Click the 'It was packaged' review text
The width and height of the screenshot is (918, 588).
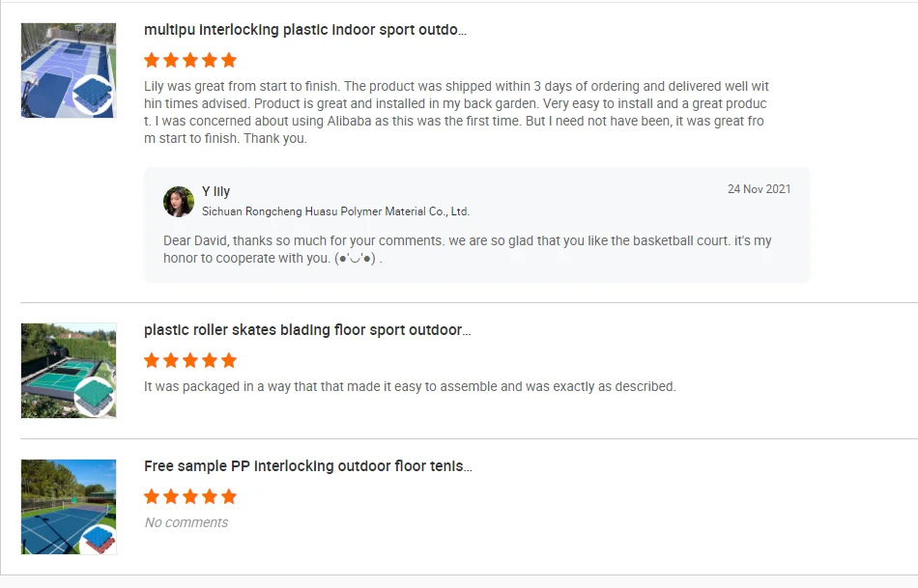click(410, 386)
